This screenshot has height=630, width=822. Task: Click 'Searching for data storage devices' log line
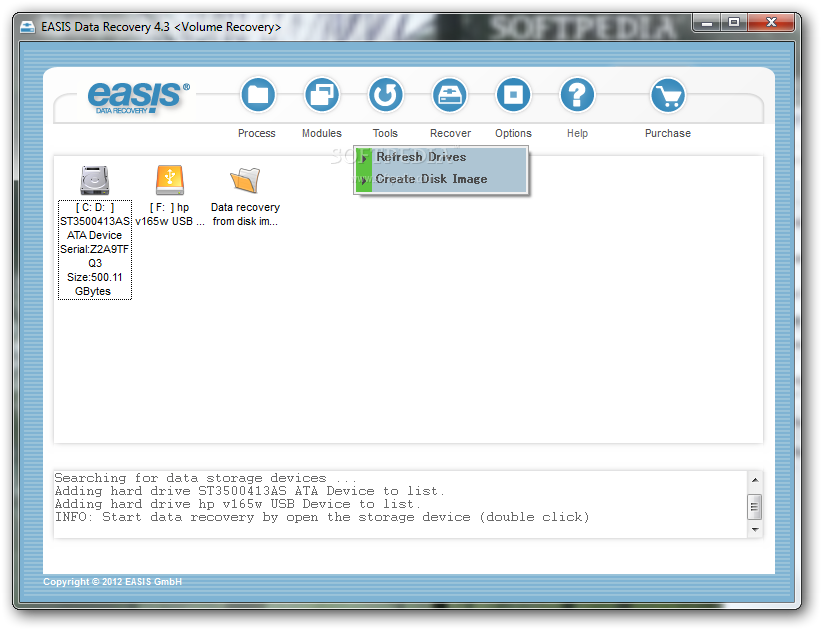(206, 478)
